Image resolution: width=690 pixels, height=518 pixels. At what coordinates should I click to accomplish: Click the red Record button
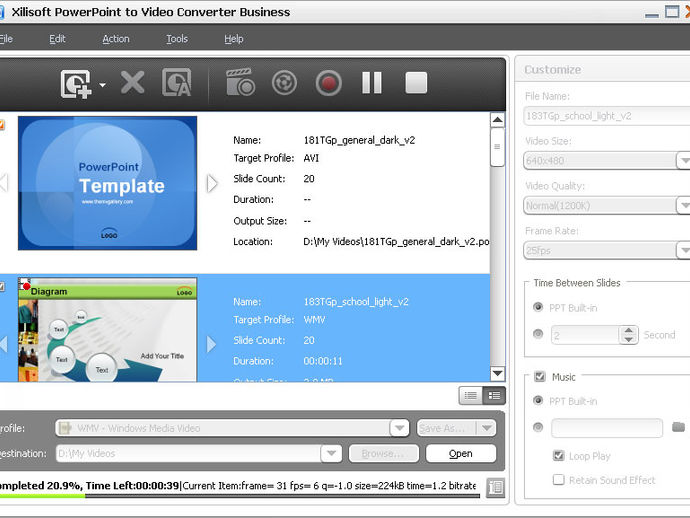(x=328, y=83)
